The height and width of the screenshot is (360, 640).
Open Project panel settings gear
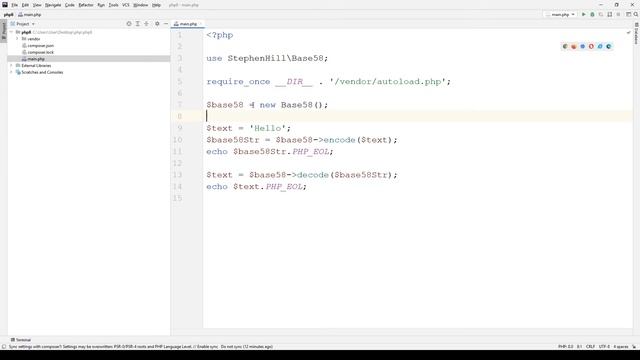pyautogui.click(x=157, y=24)
